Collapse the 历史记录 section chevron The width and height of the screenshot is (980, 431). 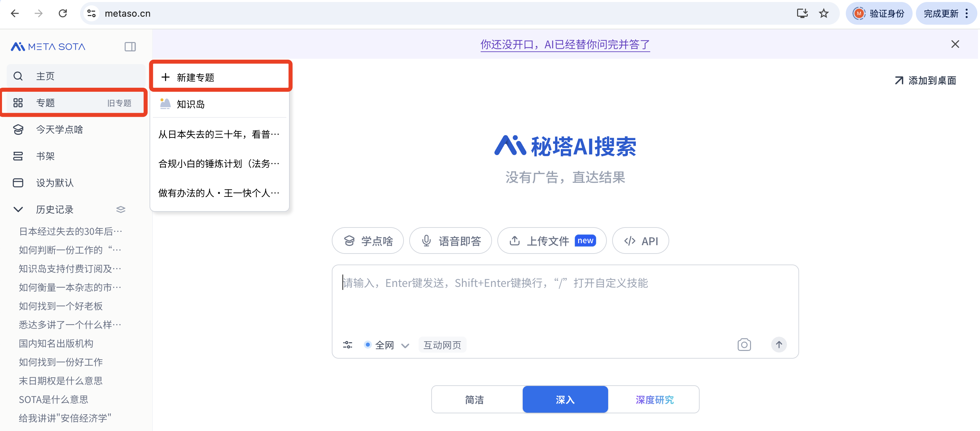[x=18, y=209]
